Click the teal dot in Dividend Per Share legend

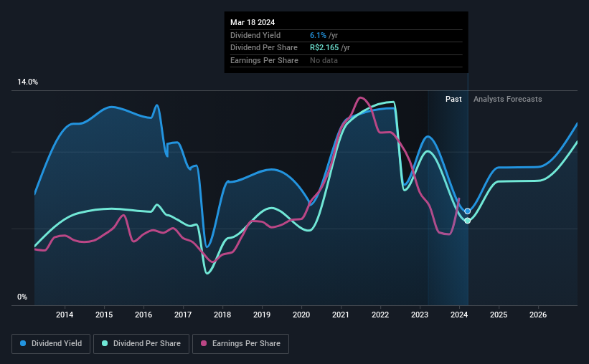coord(105,343)
